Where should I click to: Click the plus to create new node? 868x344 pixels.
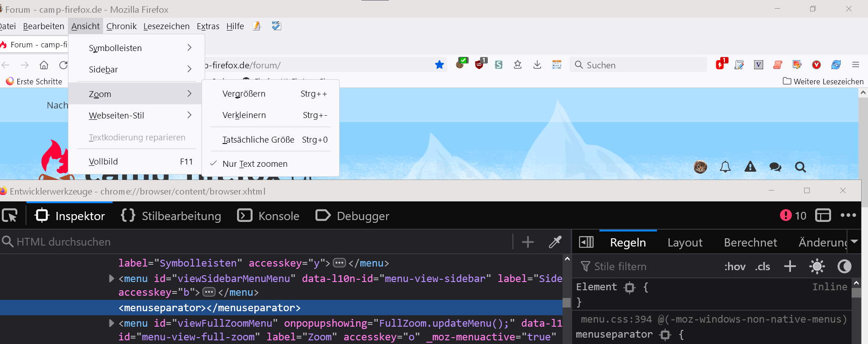(x=528, y=241)
